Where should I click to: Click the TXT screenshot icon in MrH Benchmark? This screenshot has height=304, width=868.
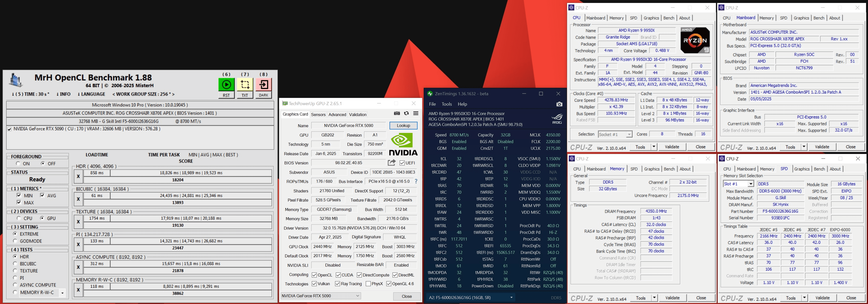coord(245,85)
